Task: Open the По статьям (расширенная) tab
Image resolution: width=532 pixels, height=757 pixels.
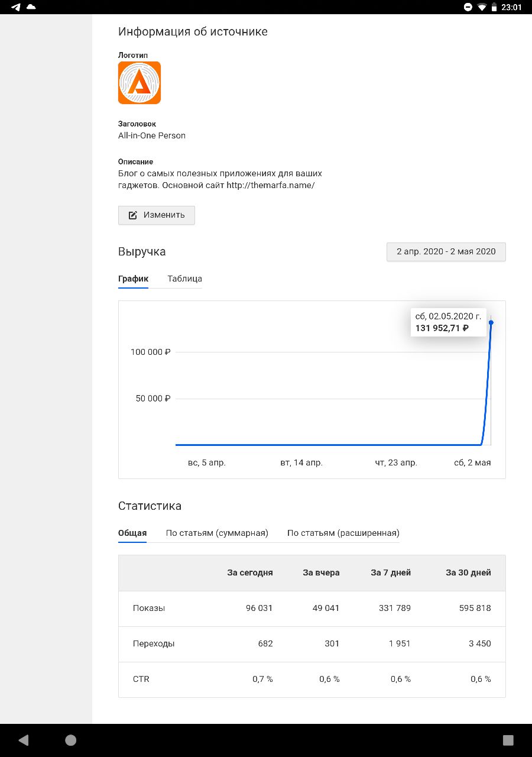Action: click(x=343, y=533)
